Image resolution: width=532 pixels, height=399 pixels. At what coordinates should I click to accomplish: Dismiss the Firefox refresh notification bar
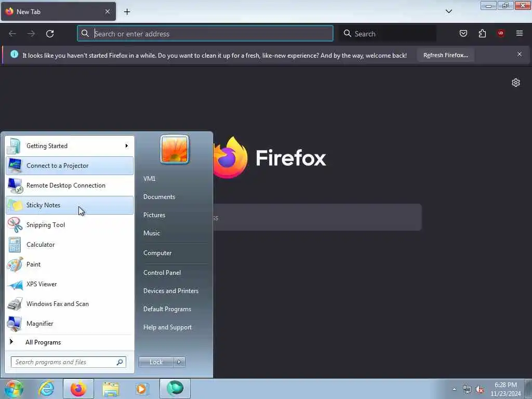(x=520, y=54)
